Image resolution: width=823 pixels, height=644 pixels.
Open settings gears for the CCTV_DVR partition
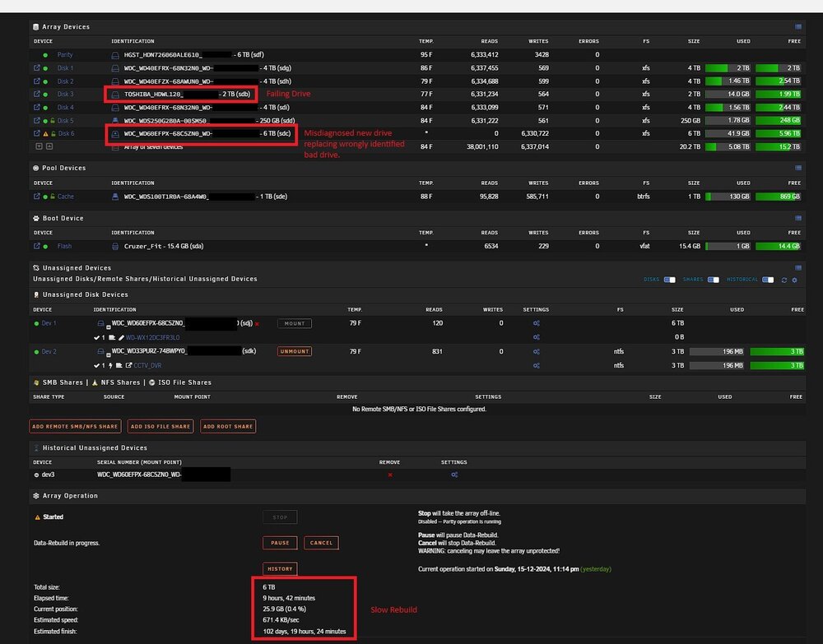tap(536, 365)
